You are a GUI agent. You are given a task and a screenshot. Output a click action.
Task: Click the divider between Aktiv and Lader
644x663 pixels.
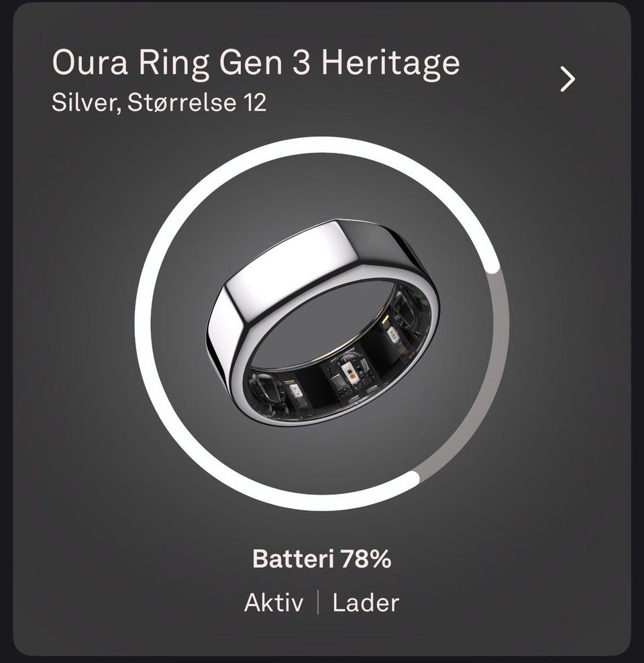click(x=318, y=603)
